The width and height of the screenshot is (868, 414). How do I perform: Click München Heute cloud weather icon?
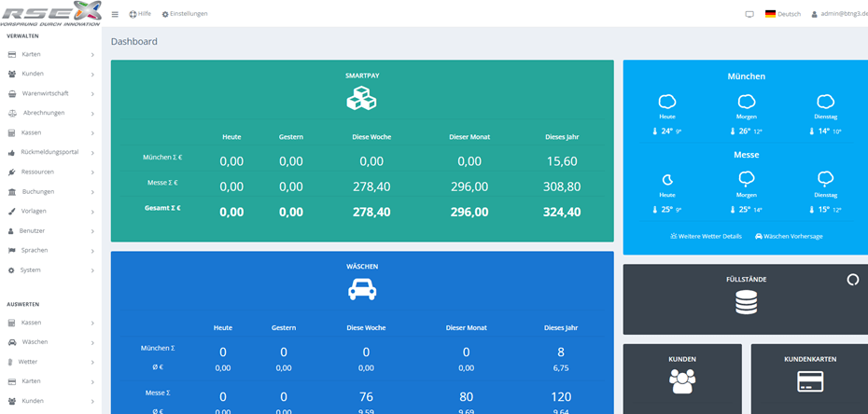(667, 102)
